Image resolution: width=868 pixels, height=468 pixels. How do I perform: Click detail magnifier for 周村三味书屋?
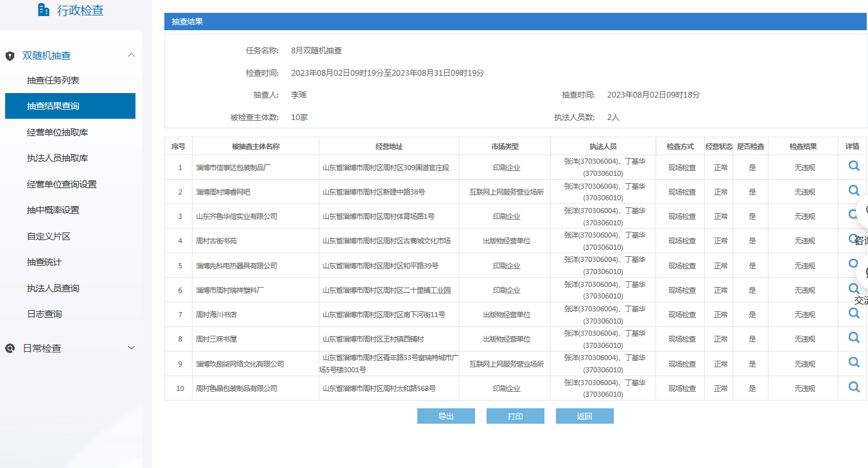853,337
